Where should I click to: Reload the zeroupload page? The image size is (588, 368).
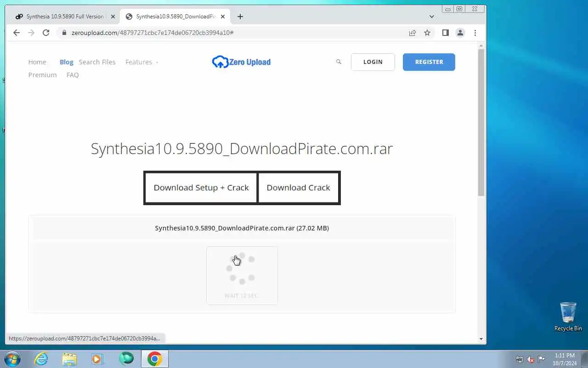point(46,33)
